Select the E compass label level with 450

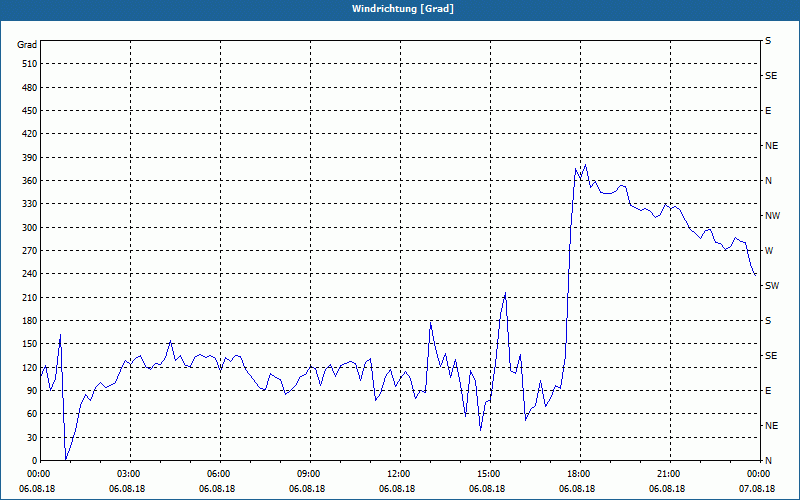click(x=768, y=111)
